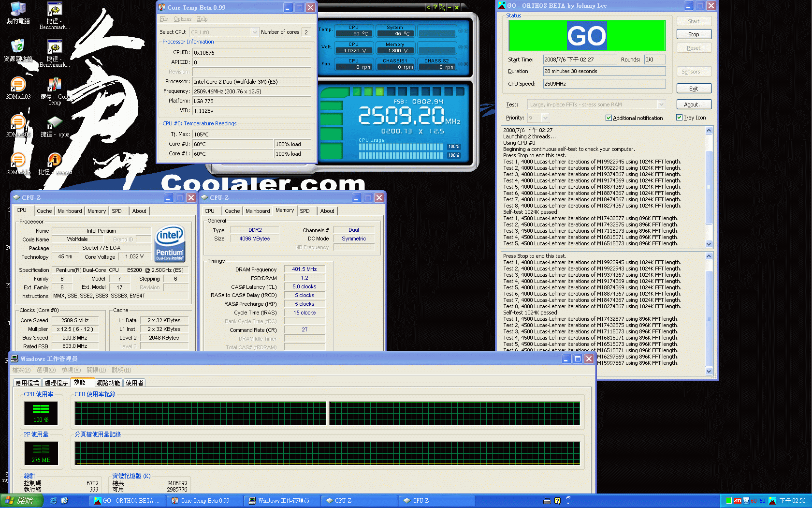Open the Options menu in Core Temp
The height and width of the screenshot is (508, 812).
tap(183, 19)
